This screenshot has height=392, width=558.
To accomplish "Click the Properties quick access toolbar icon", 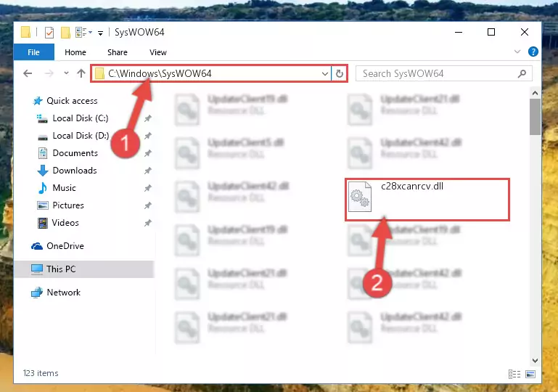I will pyautogui.click(x=49, y=33).
